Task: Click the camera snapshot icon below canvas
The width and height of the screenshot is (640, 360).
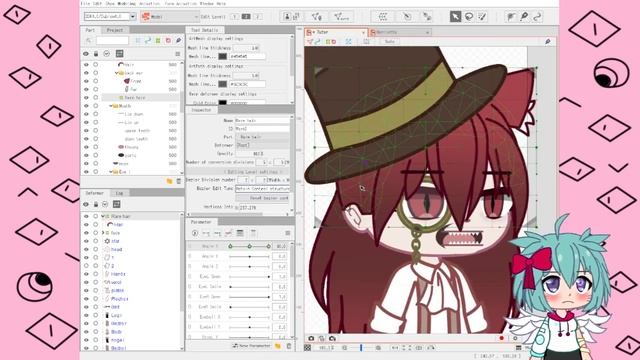Action: [311, 338]
